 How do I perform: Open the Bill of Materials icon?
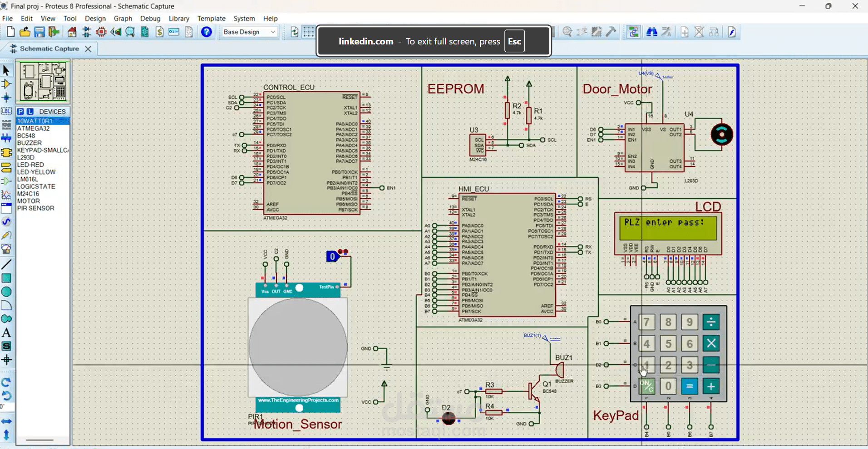coord(159,32)
